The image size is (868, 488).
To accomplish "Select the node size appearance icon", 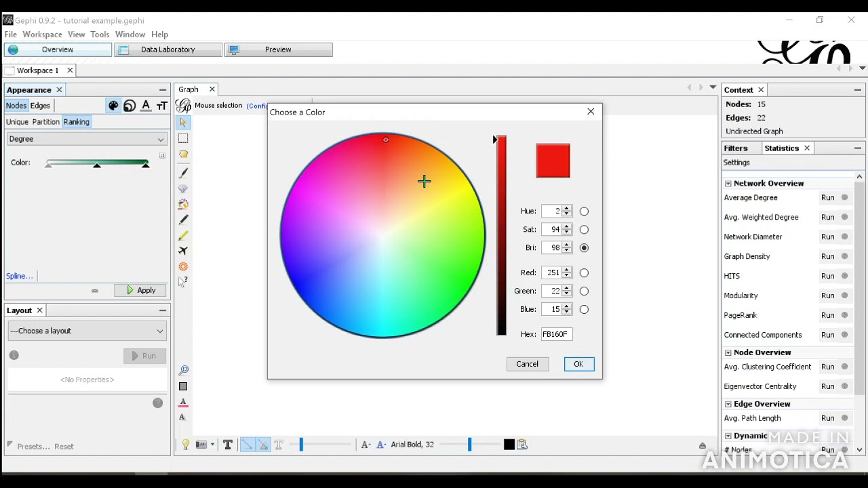I will click(130, 106).
